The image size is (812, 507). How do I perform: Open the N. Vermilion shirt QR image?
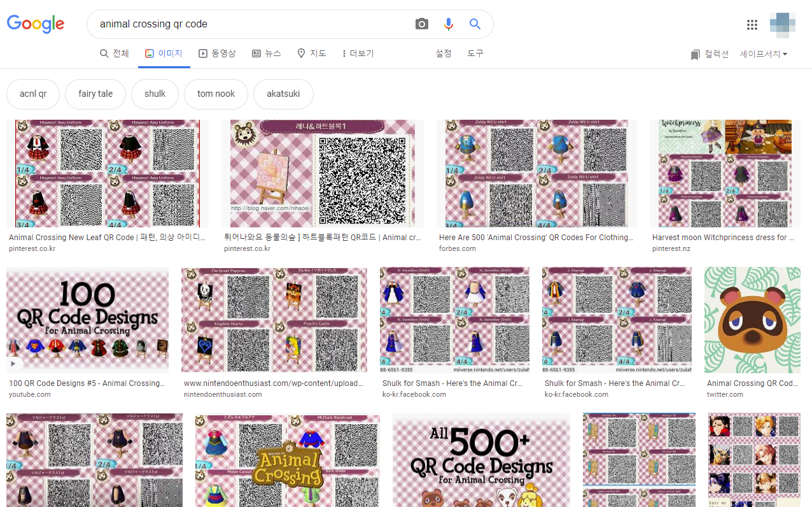[454, 320]
